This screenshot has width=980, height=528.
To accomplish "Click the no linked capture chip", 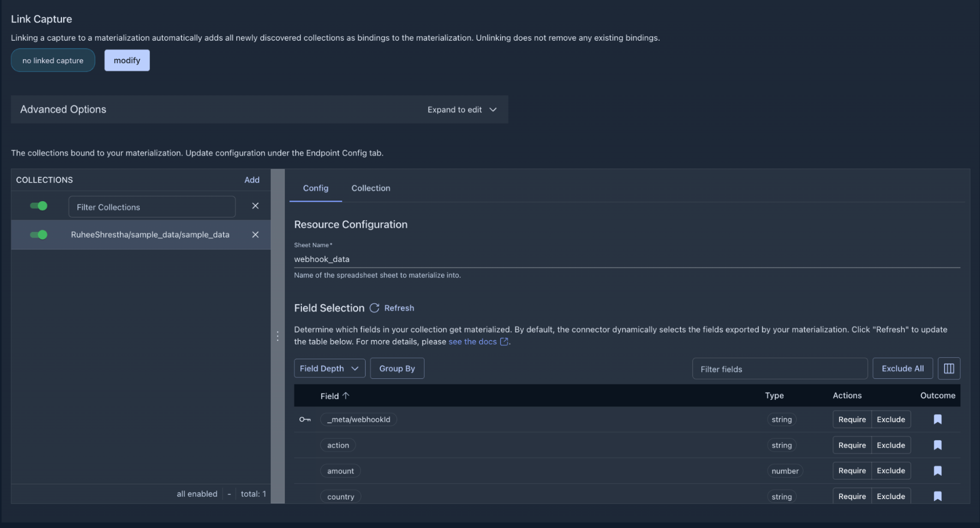I will [53, 60].
